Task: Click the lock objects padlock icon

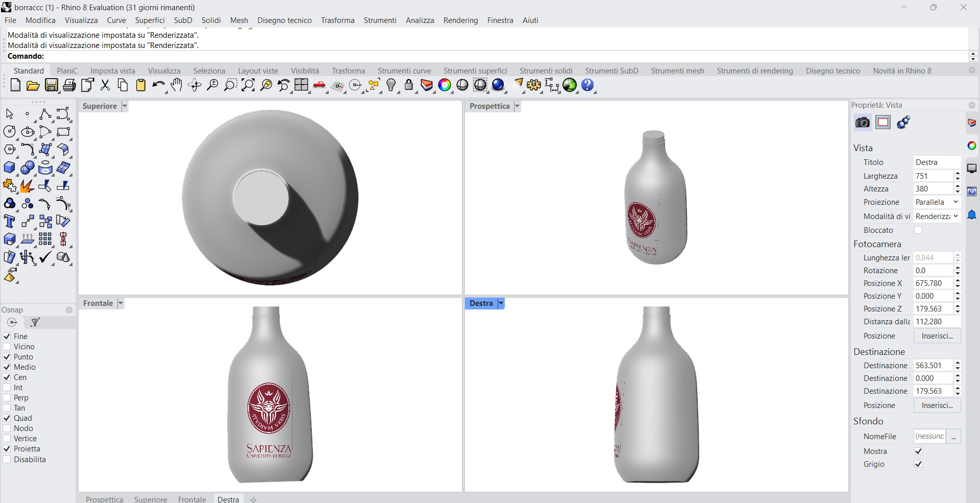Action: (408, 85)
